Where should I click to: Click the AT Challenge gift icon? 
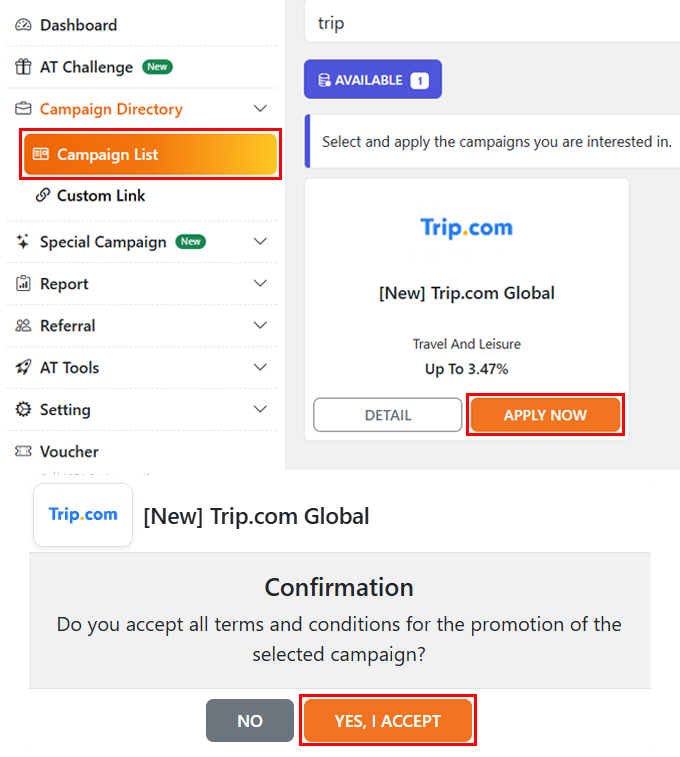point(23,67)
